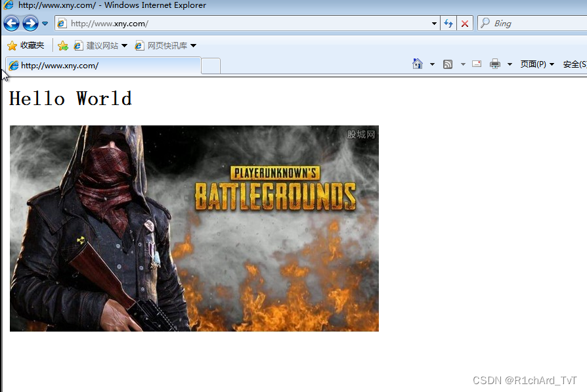The height and width of the screenshot is (392, 587).
Task: Open the 收藏夹 favorites button
Action: (26, 45)
